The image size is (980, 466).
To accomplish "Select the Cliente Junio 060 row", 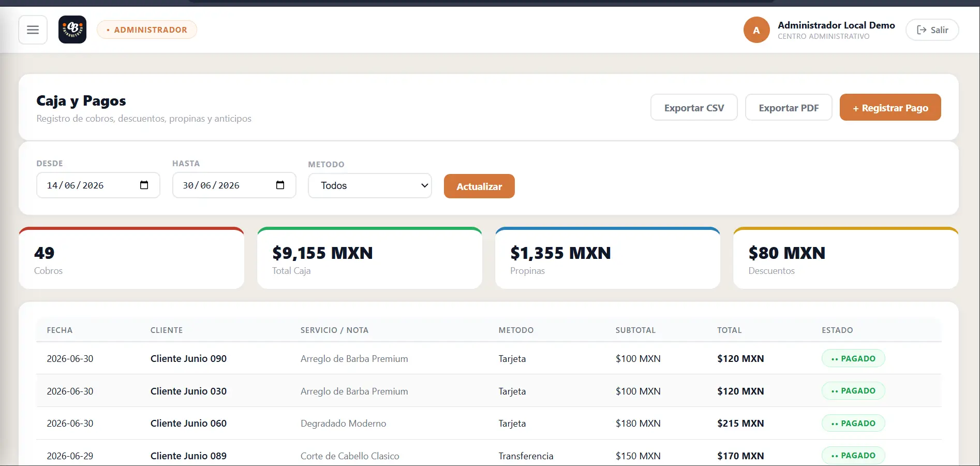I will (x=488, y=424).
